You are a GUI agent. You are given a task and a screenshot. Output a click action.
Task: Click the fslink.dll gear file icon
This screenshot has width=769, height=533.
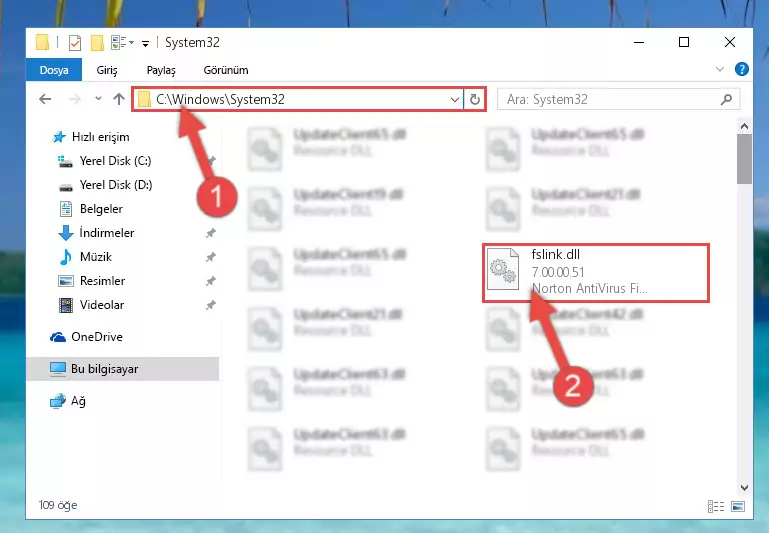[x=503, y=269]
